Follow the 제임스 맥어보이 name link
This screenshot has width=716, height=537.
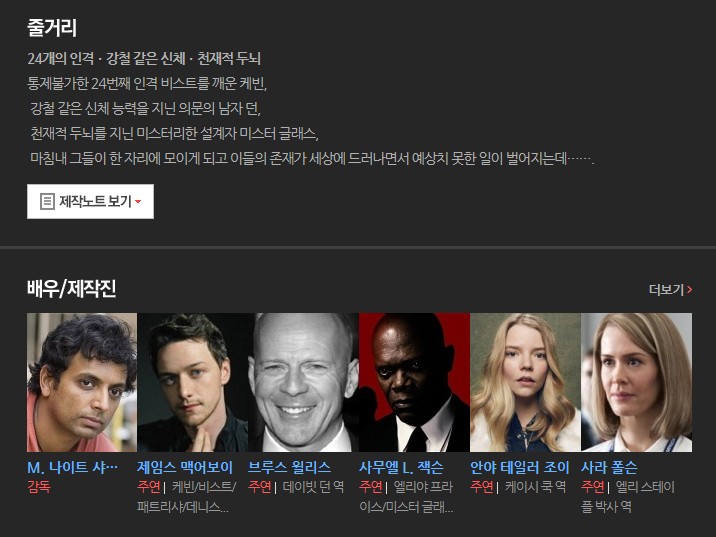pyautogui.click(x=185, y=467)
